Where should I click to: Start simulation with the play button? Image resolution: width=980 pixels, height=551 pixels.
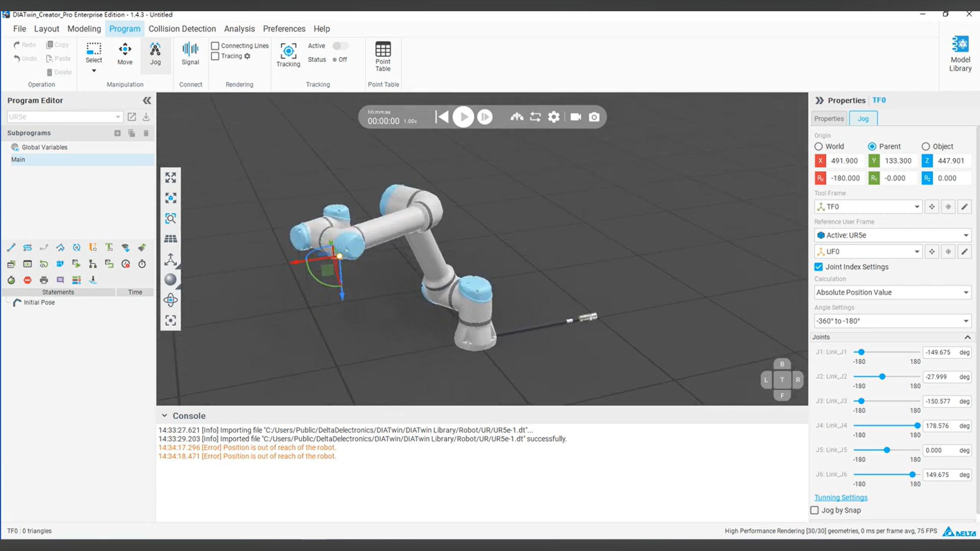tap(463, 117)
